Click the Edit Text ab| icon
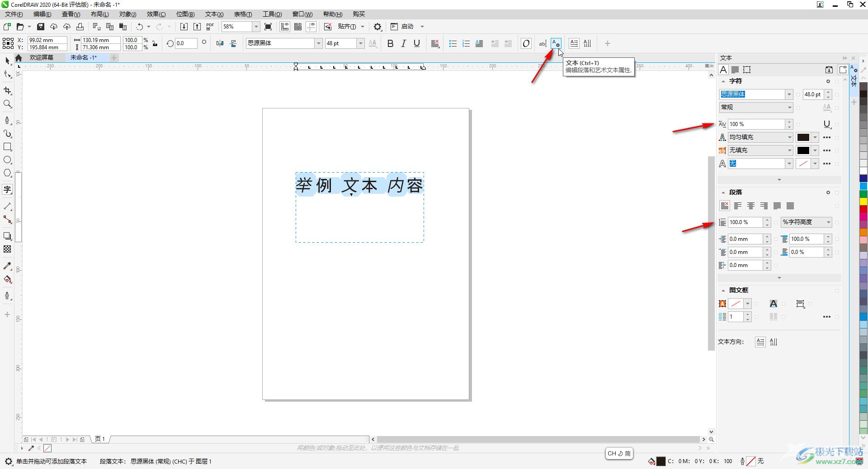 tap(542, 43)
